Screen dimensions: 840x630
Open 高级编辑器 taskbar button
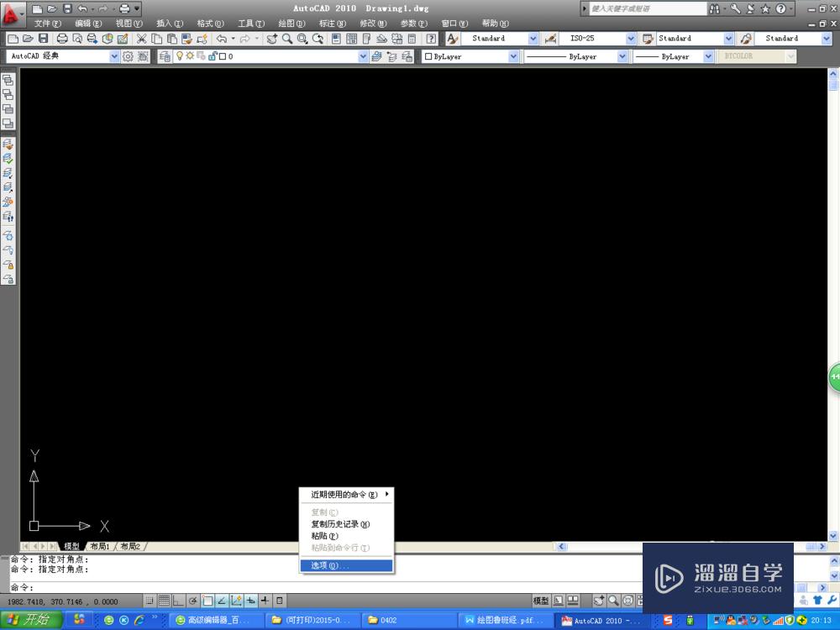coord(215,621)
